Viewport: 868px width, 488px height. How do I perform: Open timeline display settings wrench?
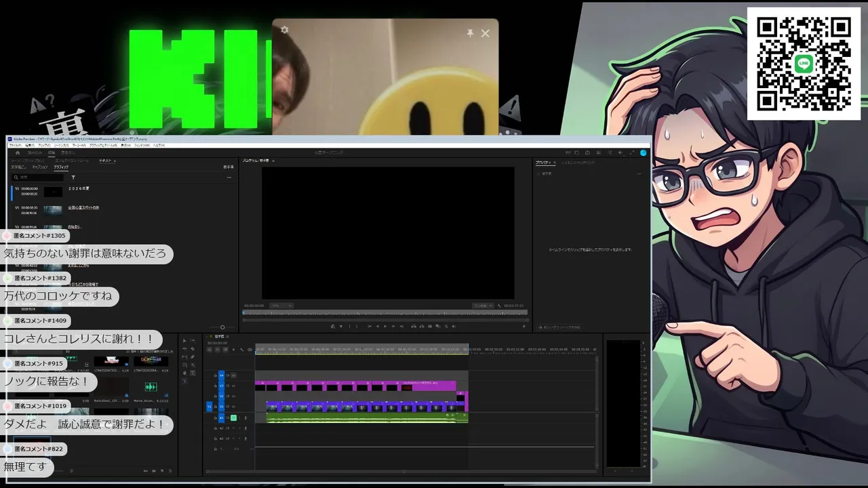pos(241,350)
